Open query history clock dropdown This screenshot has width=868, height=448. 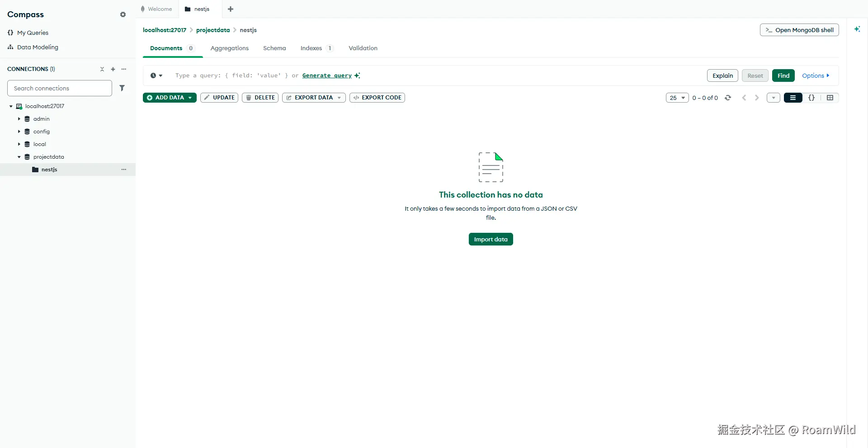click(x=156, y=75)
